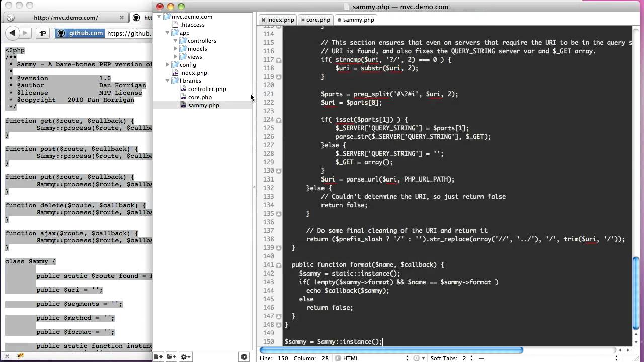Open the project drawer gear action menu
This screenshot has height=362, width=644.
185,357
